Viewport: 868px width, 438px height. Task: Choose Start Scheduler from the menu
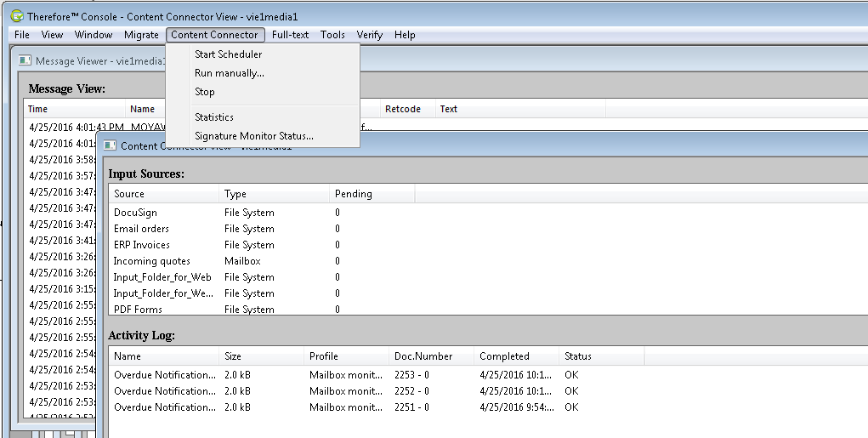coord(263,54)
